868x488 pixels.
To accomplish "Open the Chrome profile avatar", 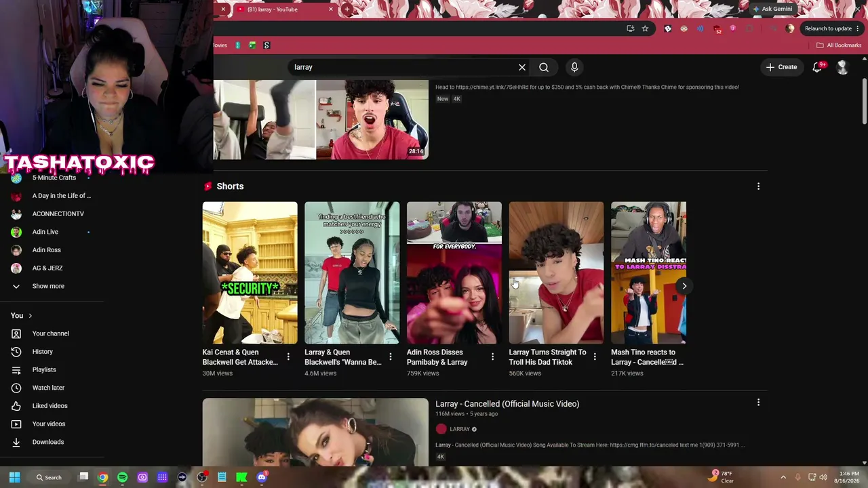I will (789, 28).
